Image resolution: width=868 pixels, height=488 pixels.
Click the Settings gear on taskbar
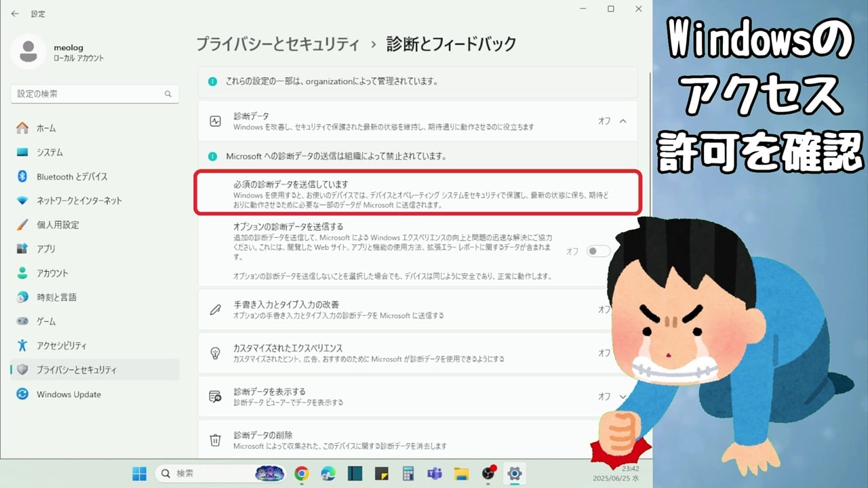[x=515, y=474]
